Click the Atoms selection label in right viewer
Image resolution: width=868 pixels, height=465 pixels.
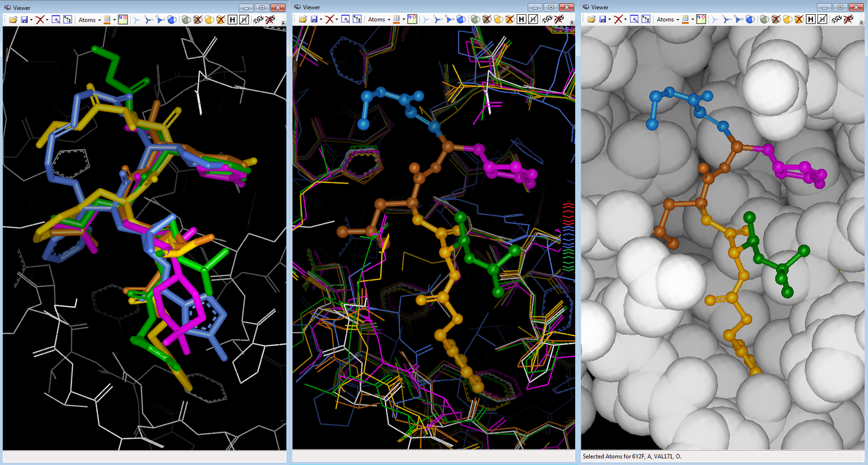coord(665,20)
